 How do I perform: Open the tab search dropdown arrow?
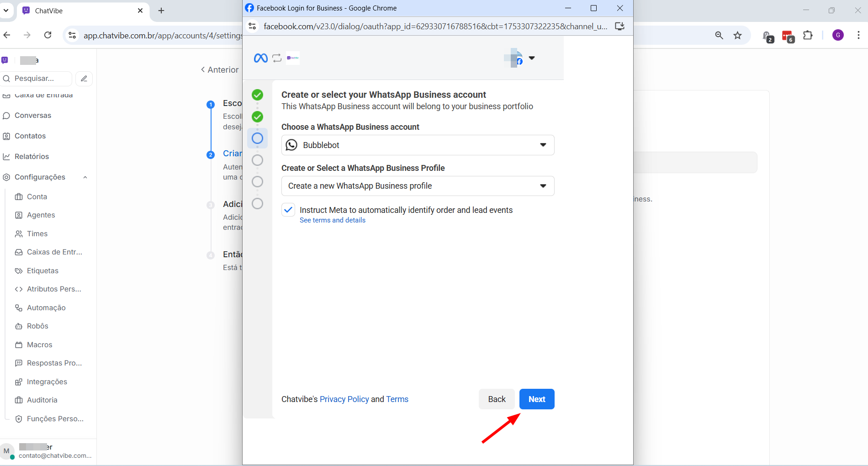tap(6, 11)
